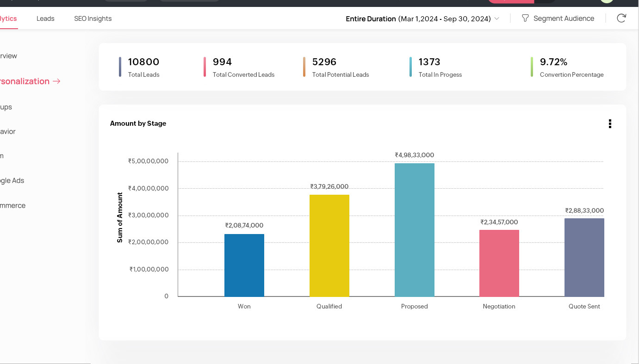Viewport: 639px width, 364px height.
Task: Click the arrow icon next to Personalization
Action: 56,81
